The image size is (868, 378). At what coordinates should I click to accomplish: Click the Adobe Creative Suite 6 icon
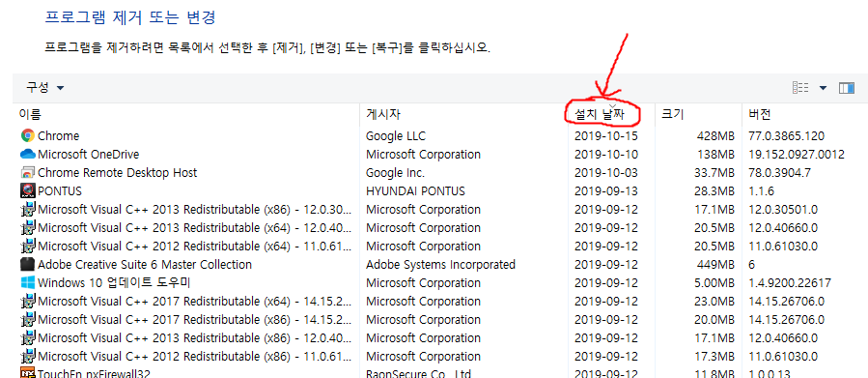(28, 264)
